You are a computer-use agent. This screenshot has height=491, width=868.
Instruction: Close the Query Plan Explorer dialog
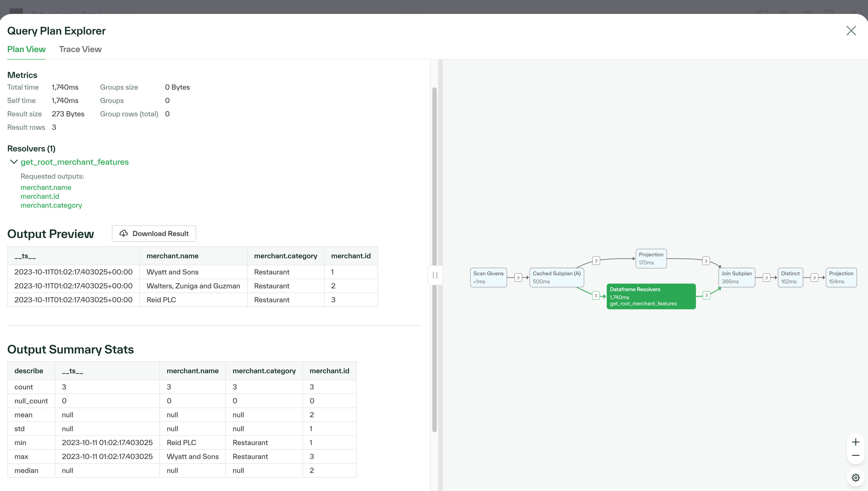click(851, 31)
